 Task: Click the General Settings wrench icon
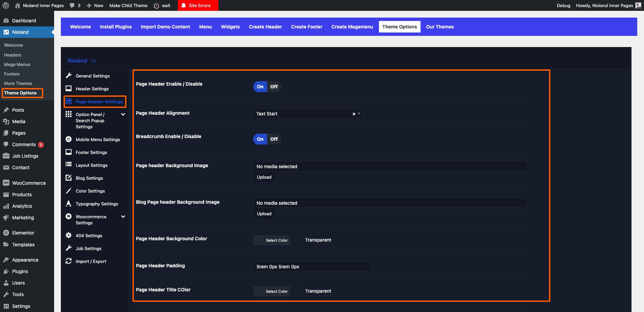pos(69,76)
